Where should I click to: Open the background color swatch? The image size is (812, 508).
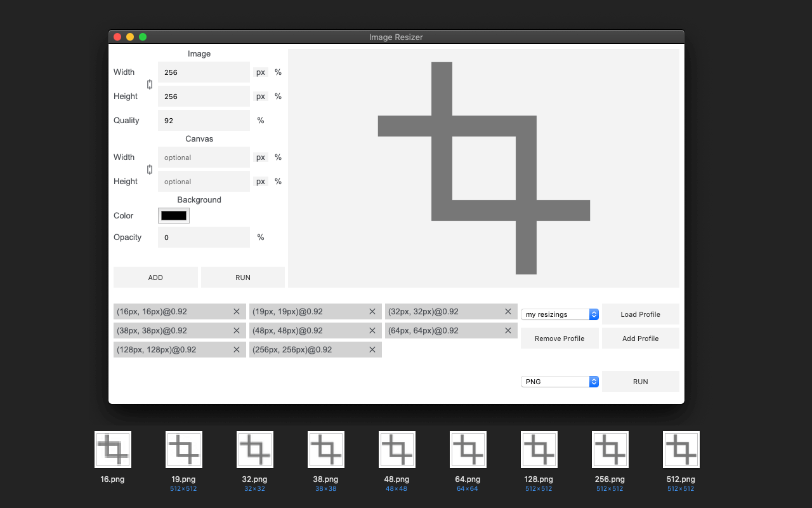pyautogui.click(x=174, y=216)
